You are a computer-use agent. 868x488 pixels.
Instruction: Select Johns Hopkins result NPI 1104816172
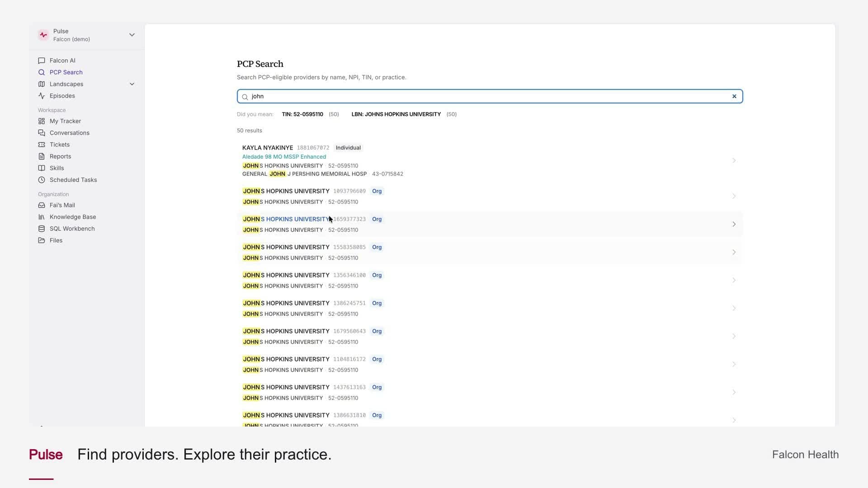(x=490, y=364)
